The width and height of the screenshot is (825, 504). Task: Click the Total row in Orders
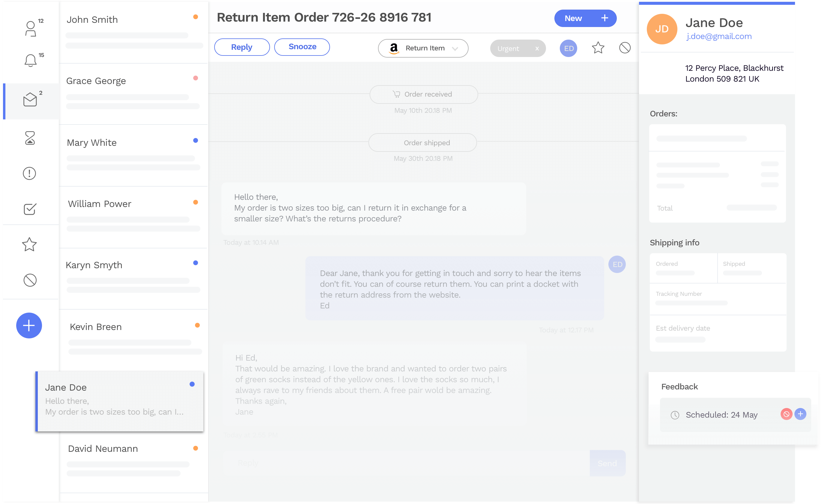point(717,208)
